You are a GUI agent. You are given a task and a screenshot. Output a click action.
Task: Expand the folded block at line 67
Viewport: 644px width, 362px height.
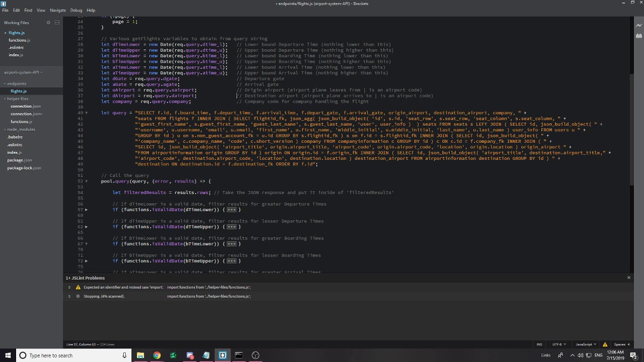click(86, 244)
